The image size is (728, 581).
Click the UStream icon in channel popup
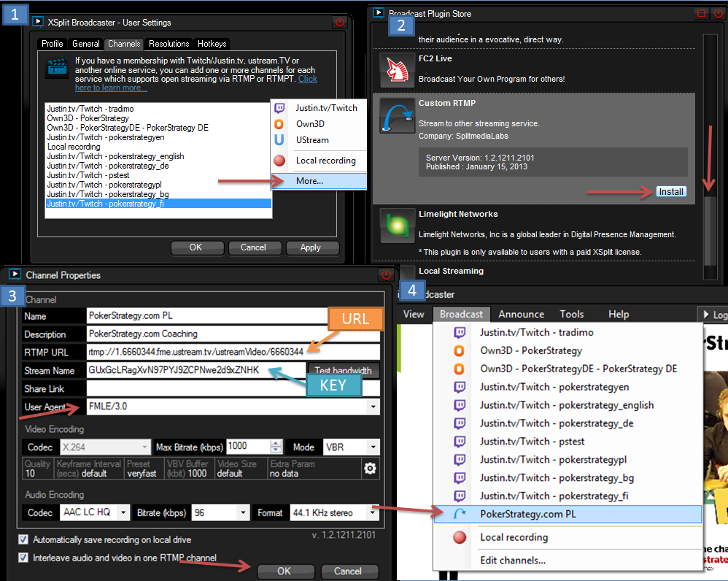pos(279,140)
